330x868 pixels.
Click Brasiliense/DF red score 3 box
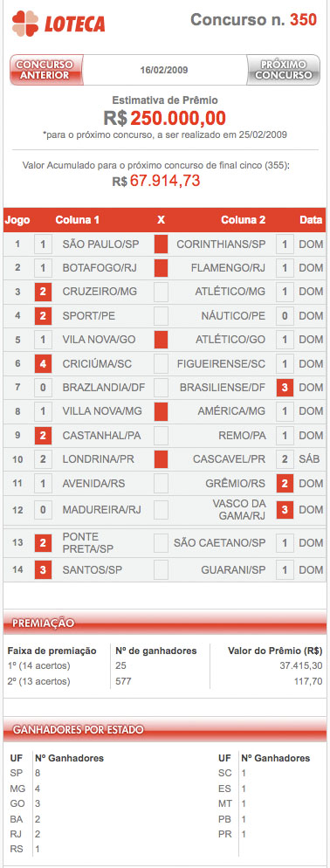(x=285, y=388)
